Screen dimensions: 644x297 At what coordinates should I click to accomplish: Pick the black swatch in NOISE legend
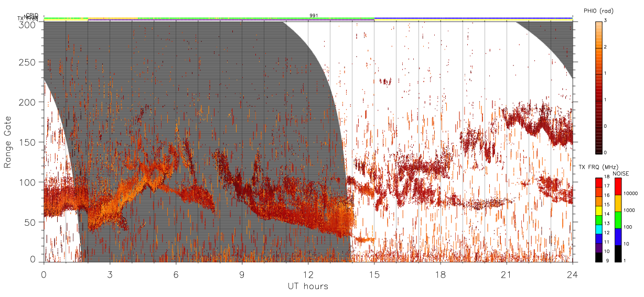coord(618,254)
